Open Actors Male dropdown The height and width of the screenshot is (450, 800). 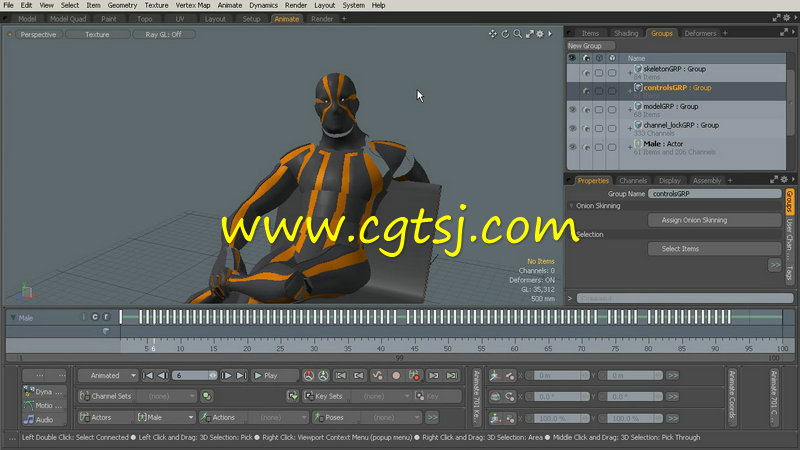tap(165, 417)
